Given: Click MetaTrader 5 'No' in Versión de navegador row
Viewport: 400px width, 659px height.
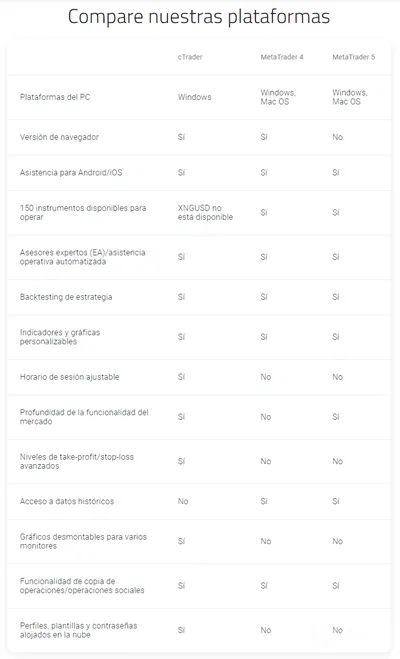Looking at the screenshot, I should tap(337, 137).
